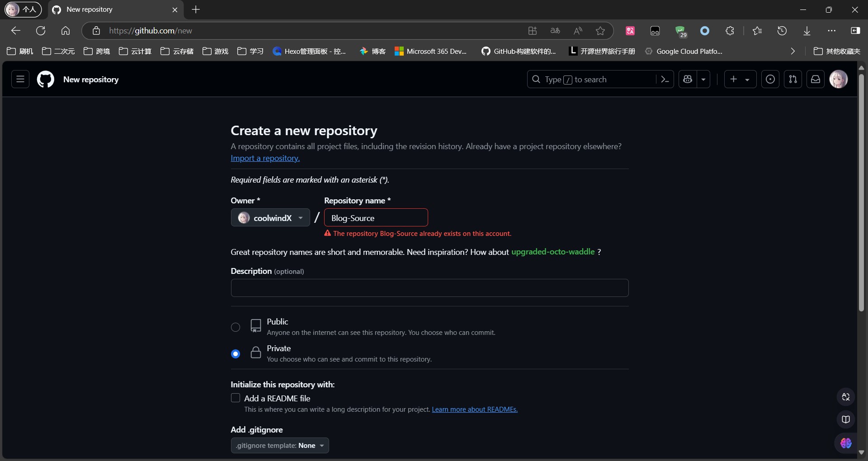
Task: Add page to favorites star icon
Action: tap(600, 31)
